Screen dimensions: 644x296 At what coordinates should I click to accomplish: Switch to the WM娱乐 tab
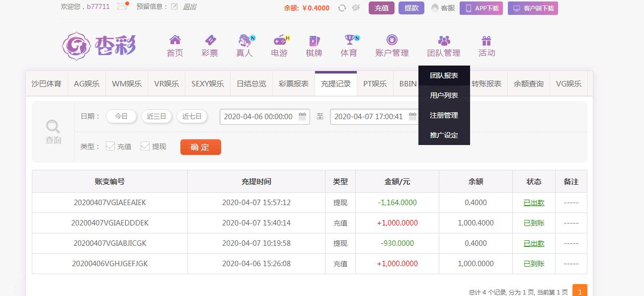coord(127,84)
